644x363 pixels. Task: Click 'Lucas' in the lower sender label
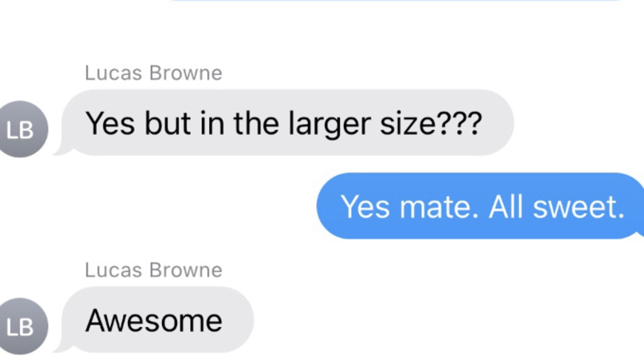click(x=114, y=270)
